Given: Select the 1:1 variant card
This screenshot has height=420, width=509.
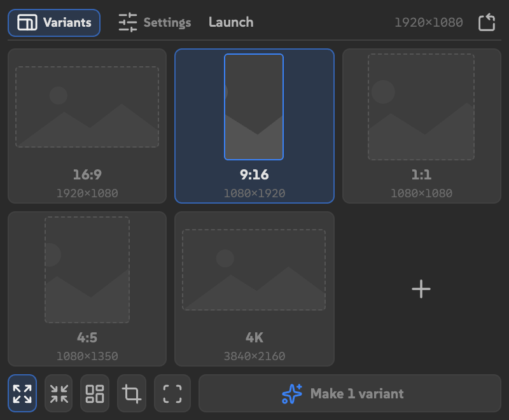Looking at the screenshot, I should pyautogui.click(x=421, y=126).
